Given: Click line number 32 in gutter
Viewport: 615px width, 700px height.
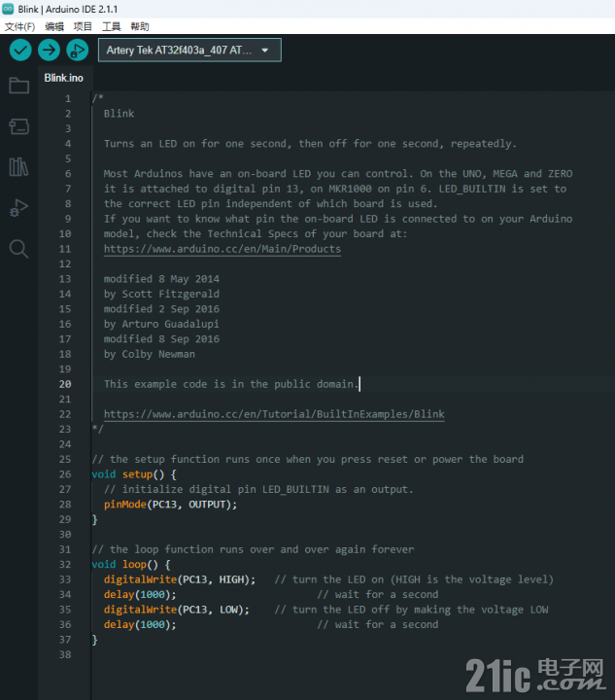Looking at the screenshot, I should tap(65, 564).
